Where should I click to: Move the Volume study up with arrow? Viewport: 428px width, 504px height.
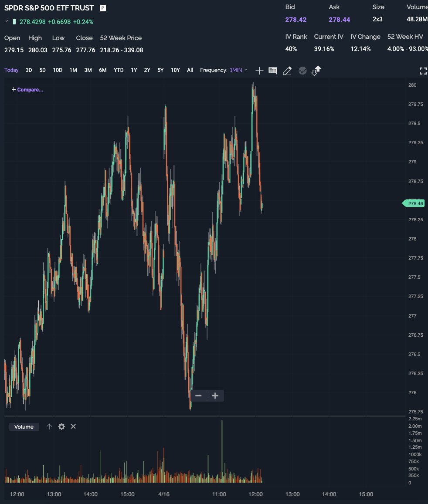pos(49,426)
